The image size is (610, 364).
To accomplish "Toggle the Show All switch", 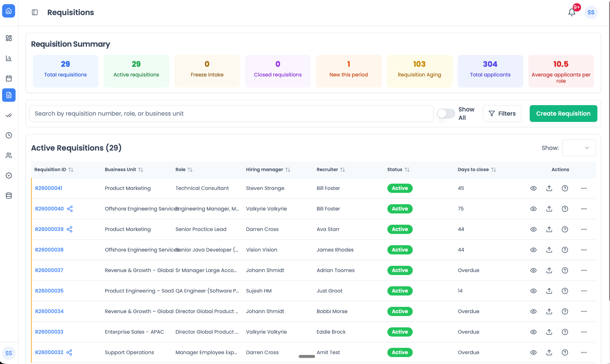I will 446,113.
